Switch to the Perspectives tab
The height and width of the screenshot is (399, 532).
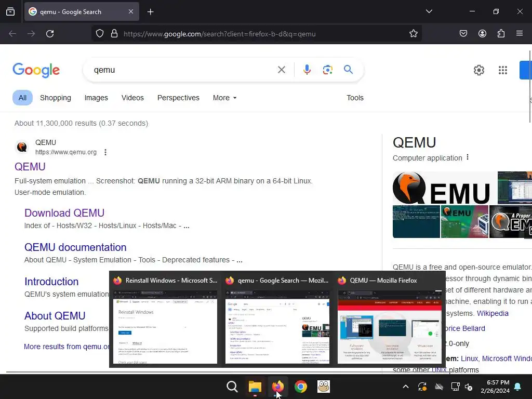[178, 98]
